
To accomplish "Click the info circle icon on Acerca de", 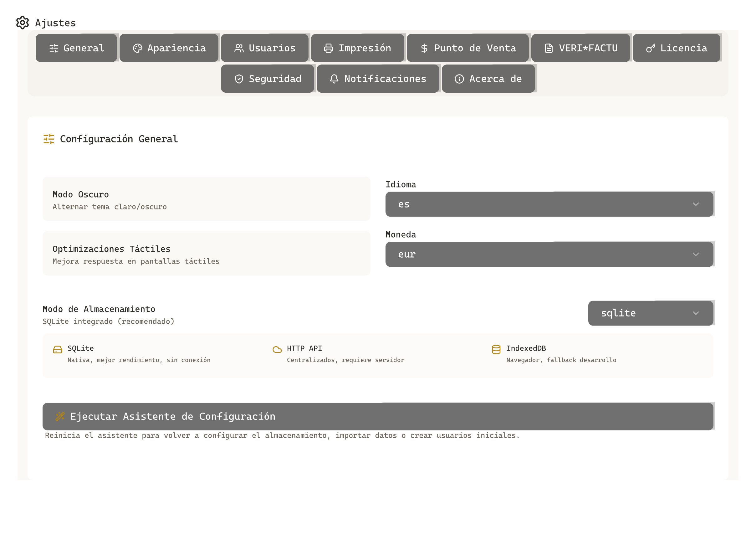I will click(459, 79).
